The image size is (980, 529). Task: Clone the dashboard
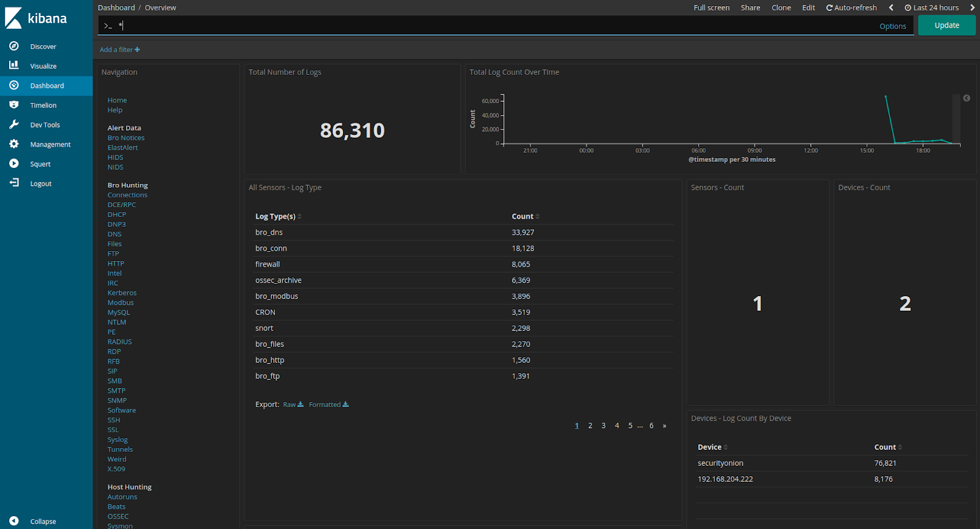point(781,8)
